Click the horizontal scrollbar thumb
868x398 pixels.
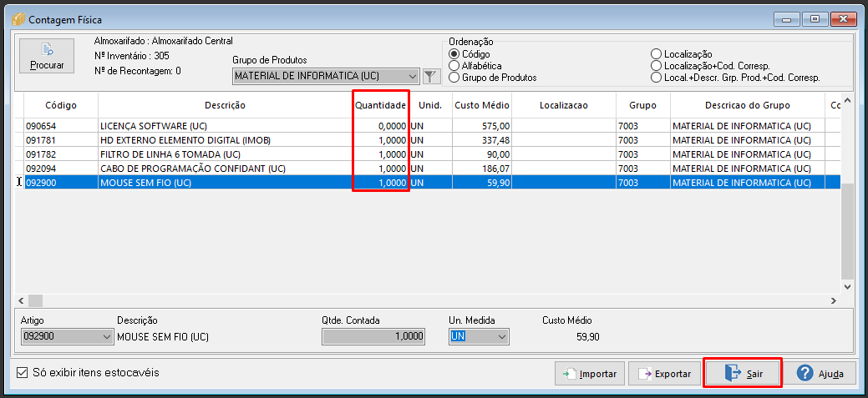pyautogui.click(x=35, y=300)
